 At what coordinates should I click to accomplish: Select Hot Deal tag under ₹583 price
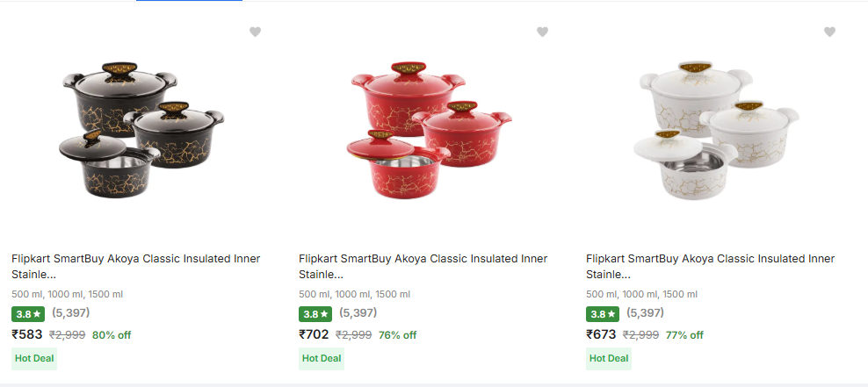coord(34,358)
